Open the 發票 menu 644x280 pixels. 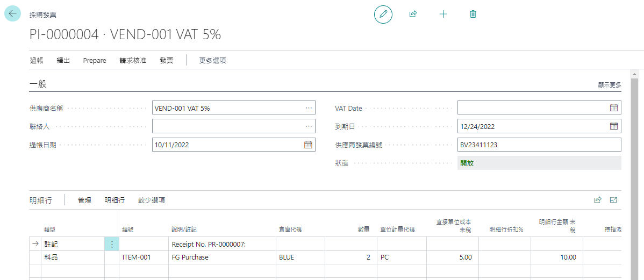click(166, 60)
